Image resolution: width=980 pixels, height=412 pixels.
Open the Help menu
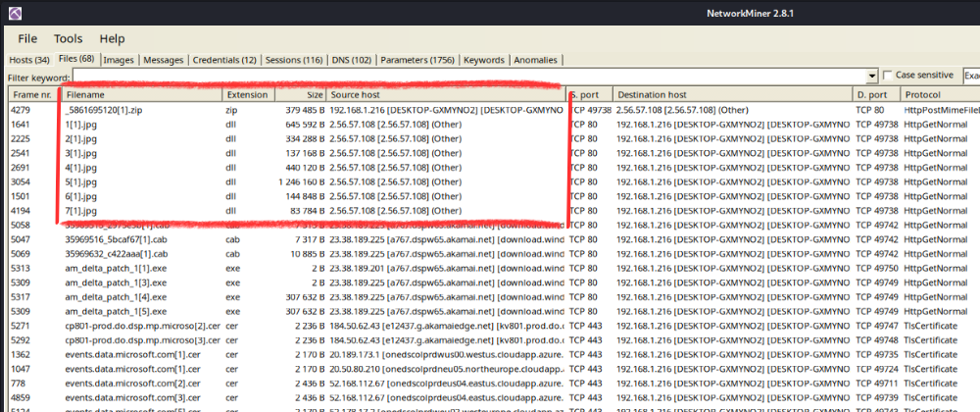coord(112,39)
